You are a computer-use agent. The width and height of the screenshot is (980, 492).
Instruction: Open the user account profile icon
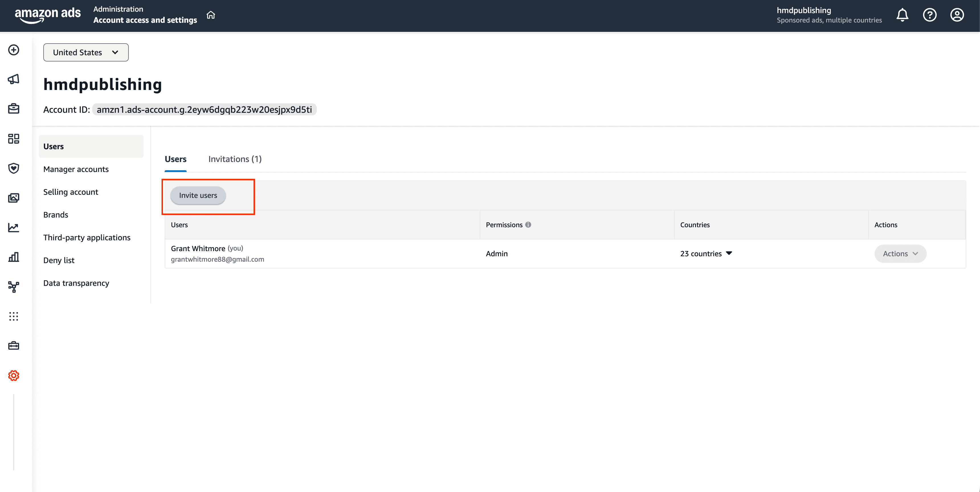click(957, 15)
